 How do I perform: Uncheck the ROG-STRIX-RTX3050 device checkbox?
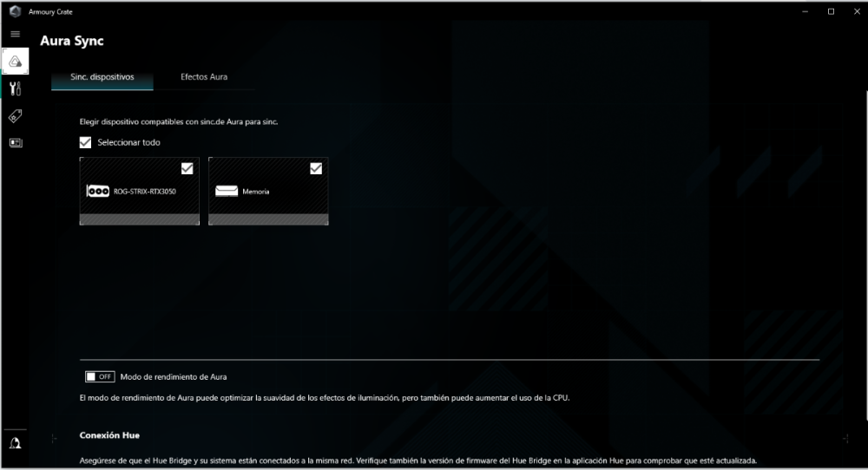pyautogui.click(x=187, y=168)
